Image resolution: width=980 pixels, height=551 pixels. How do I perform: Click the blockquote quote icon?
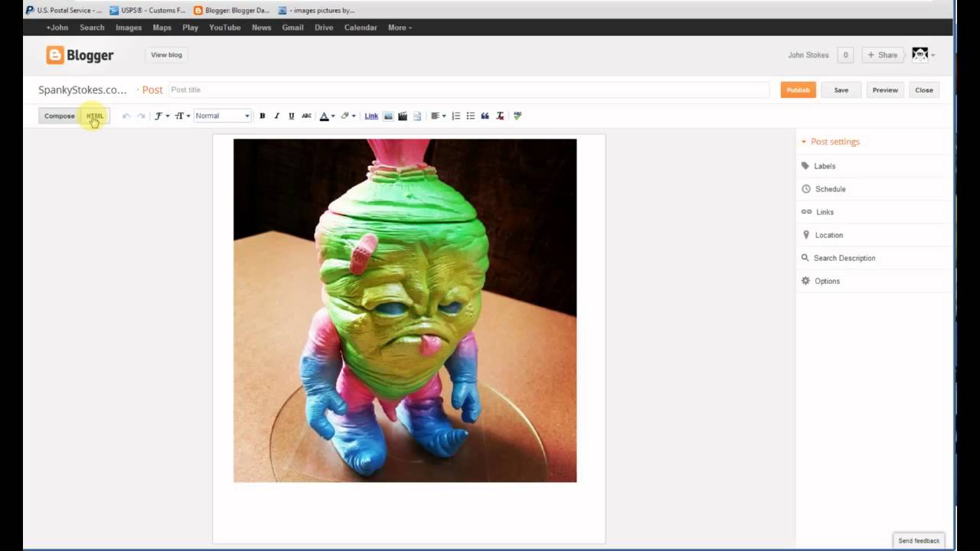click(x=485, y=116)
